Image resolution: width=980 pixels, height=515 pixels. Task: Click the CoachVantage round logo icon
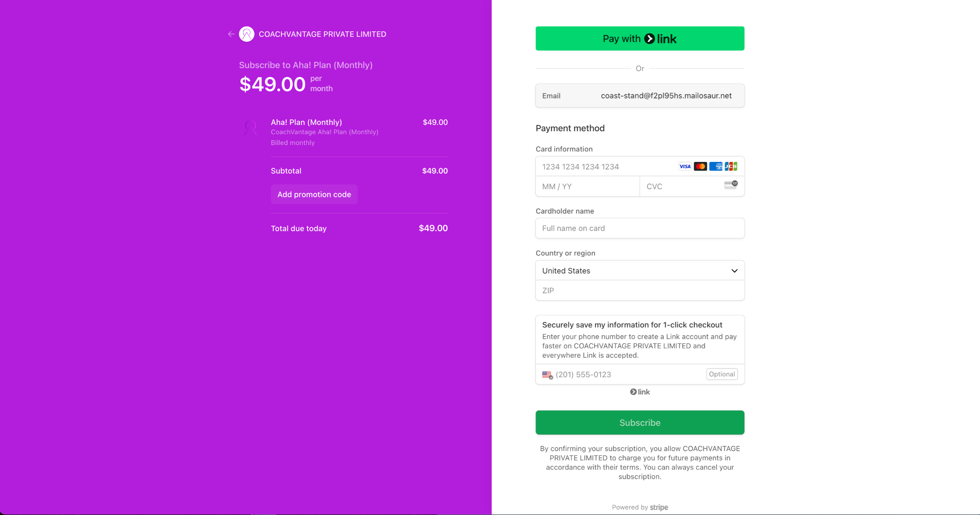[246, 34]
